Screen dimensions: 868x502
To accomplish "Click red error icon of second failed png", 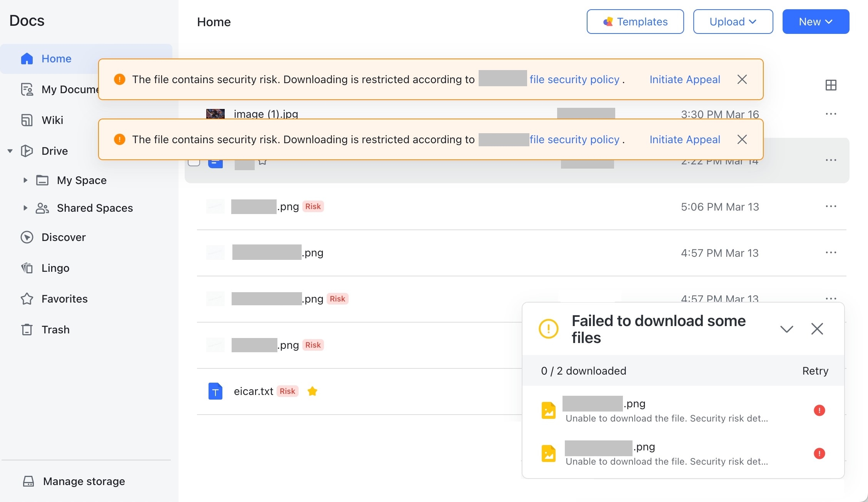I will [x=820, y=453].
